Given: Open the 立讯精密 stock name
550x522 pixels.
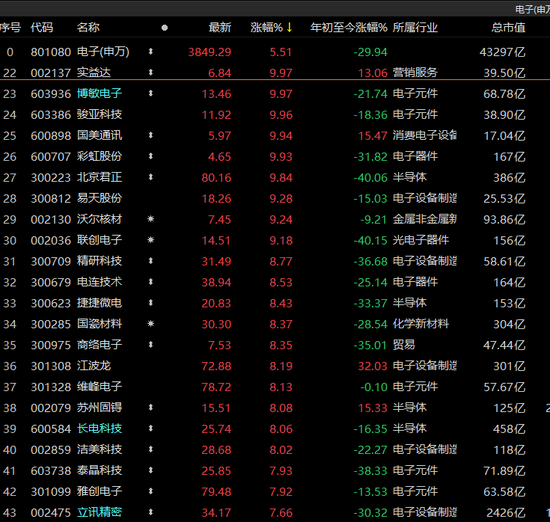Looking at the screenshot, I should 99,512.
